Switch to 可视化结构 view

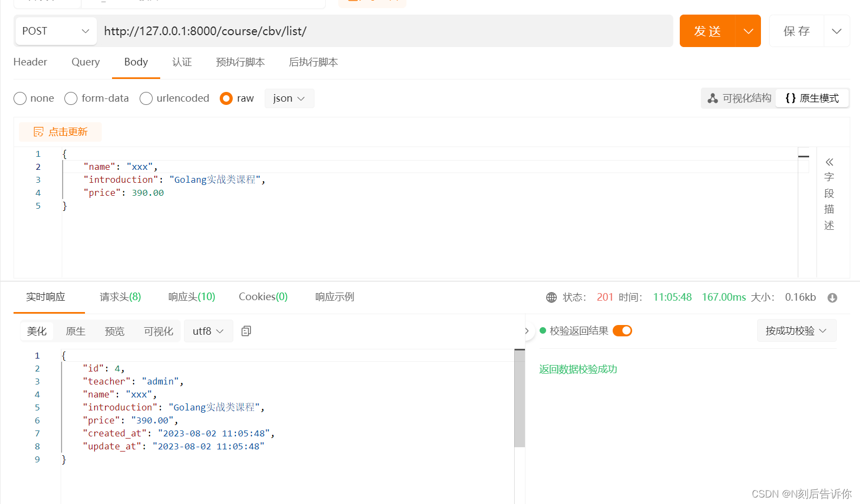pyautogui.click(x=739, y=98)
